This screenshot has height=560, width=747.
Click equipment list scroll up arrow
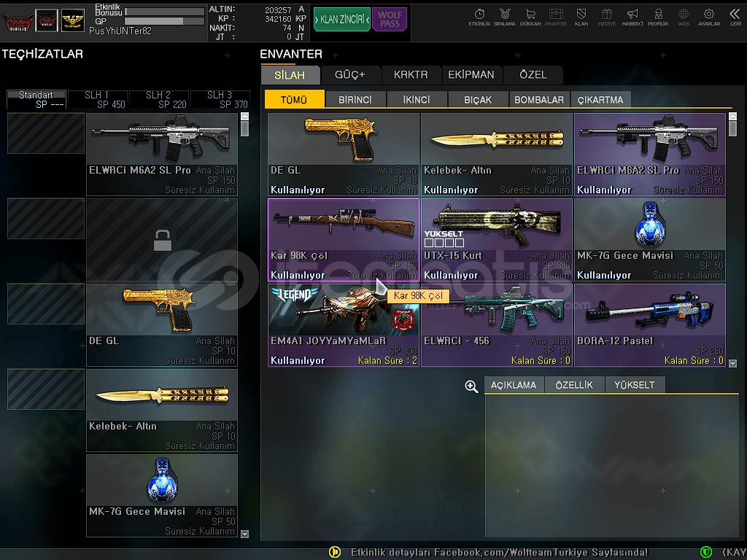click(x=244, y=116)
